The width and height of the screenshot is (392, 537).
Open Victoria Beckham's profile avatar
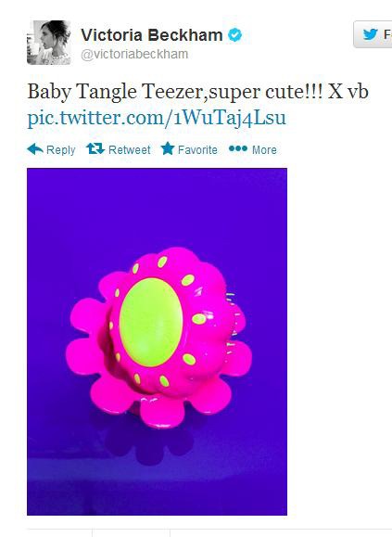[x=49, y=43]
